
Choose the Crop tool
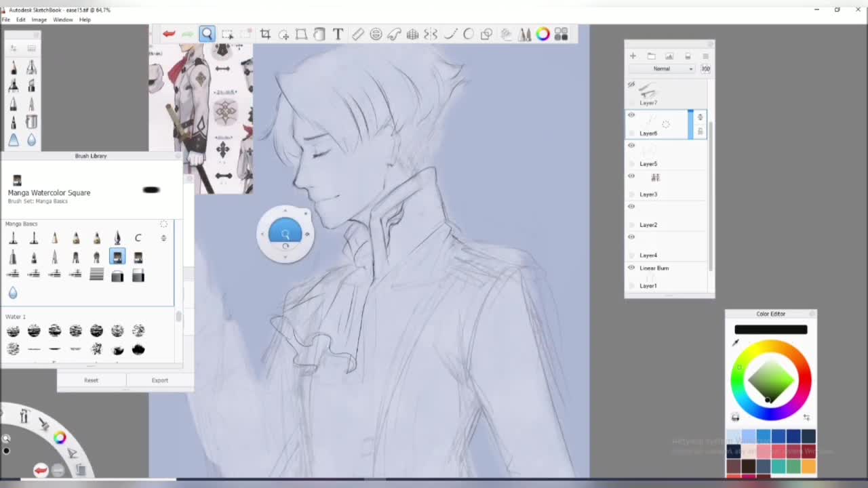265,34
